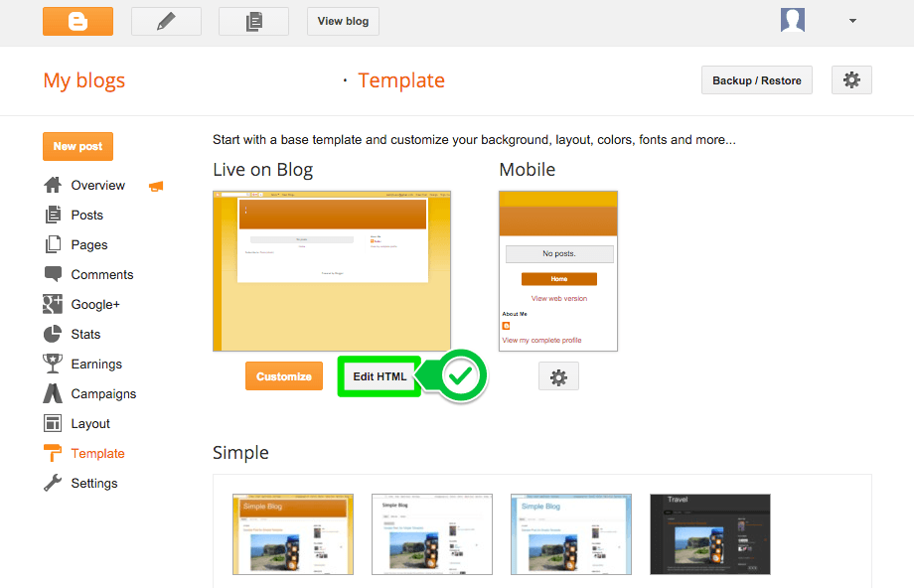
Task: Click the gear icon under the Mobile preview
Action: [x=557, y=375]
